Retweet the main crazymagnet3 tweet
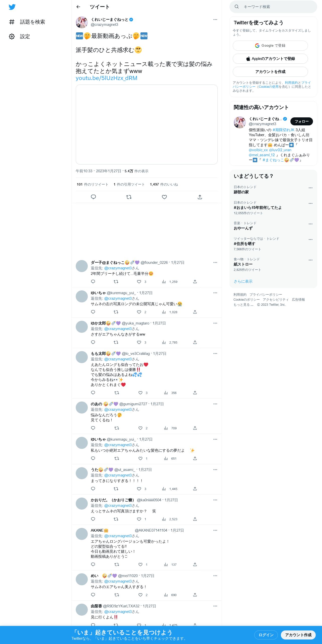The height and width of the screenshot is (644, 322). (x=129, y=197)
